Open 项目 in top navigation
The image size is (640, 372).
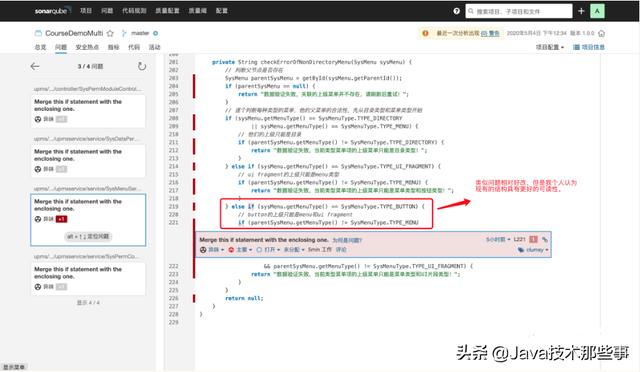pyautogui.click(x=86, y=11)
